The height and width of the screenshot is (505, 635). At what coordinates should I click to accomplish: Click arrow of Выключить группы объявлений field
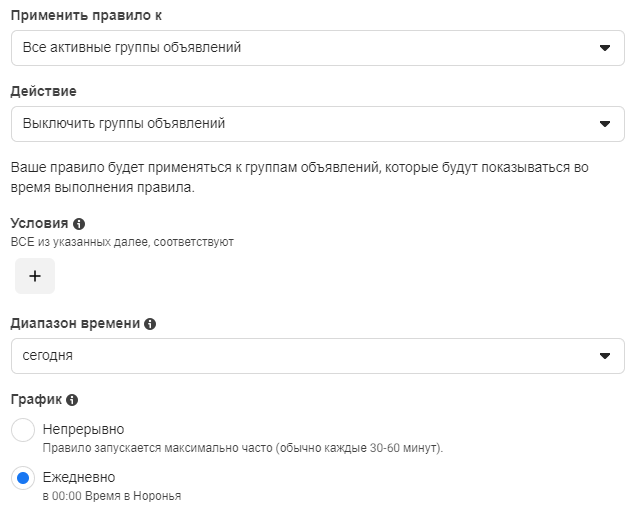click(x=605, y=124)
